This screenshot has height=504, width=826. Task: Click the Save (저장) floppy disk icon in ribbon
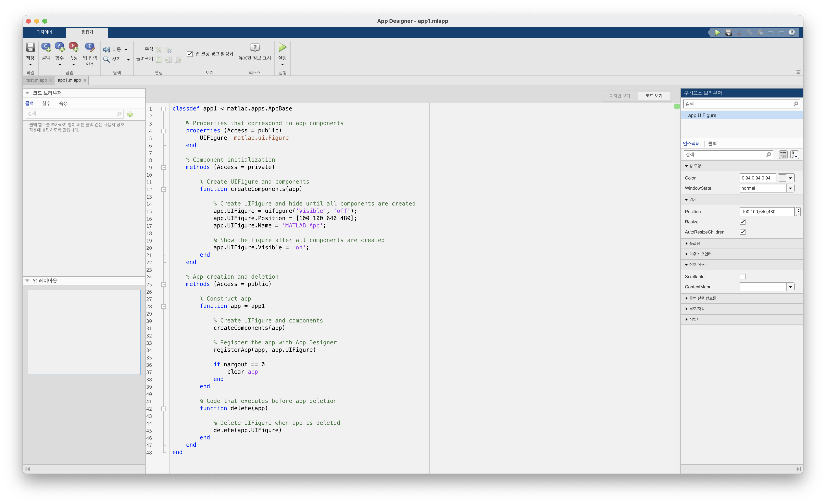tap(30, 47)
